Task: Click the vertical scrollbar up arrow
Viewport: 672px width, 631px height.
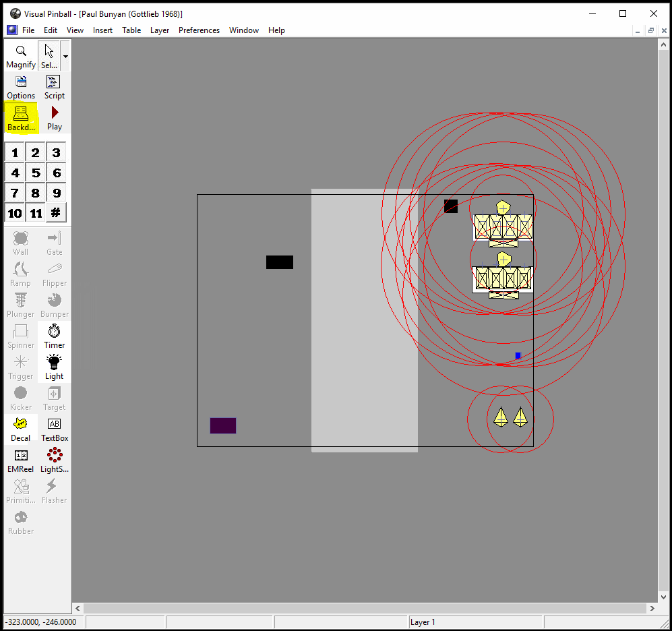Action: [663, 44]
